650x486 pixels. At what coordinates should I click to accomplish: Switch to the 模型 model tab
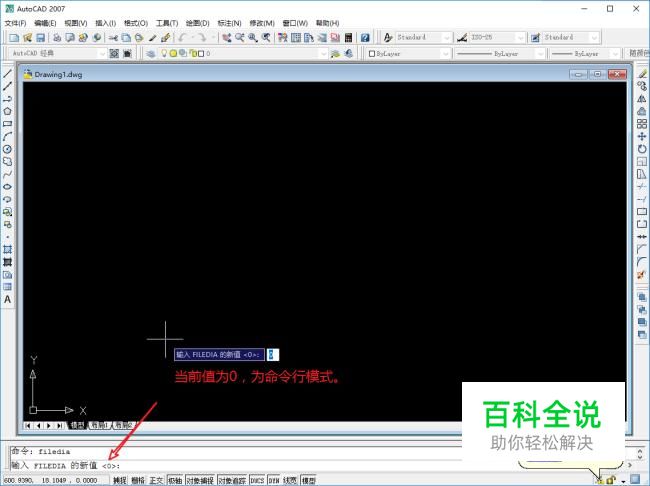tap(78, 425)
